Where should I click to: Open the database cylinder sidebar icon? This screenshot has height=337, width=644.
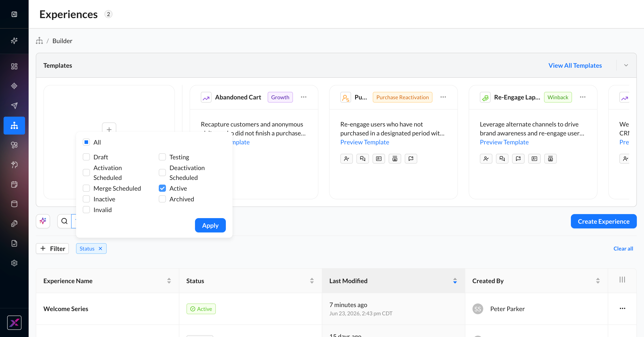(x=14, y=204)
